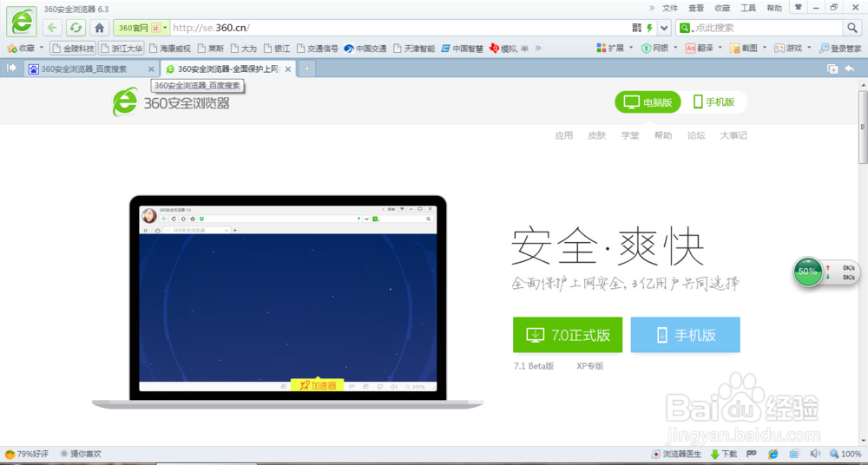Open the 文件 menu

coord(670,8)
